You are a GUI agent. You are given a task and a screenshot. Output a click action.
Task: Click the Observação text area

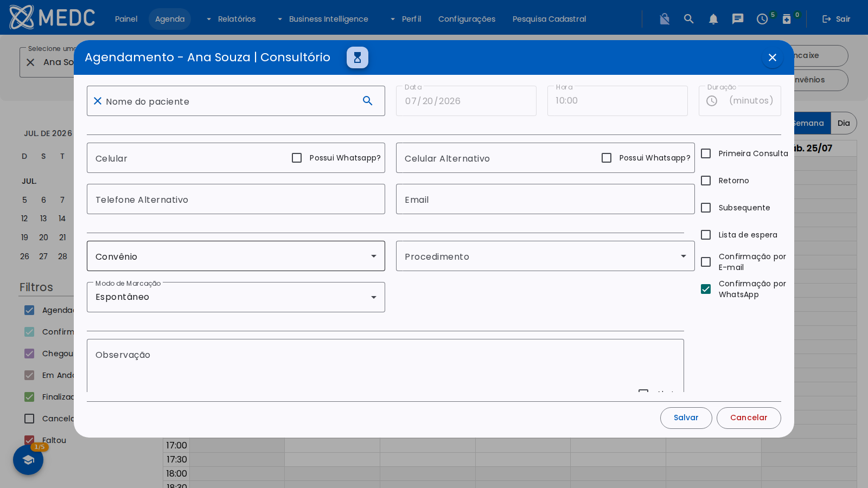click(385, 365)
